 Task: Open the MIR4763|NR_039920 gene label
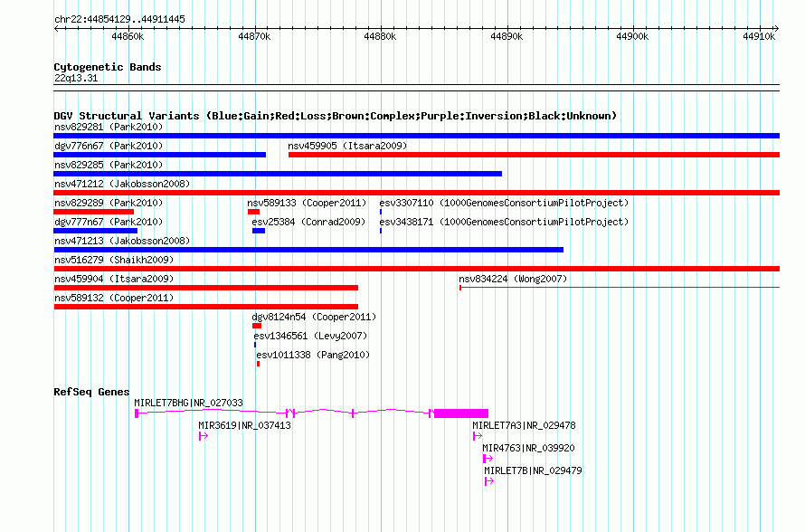pyautogui.click(x=528, y=448)
